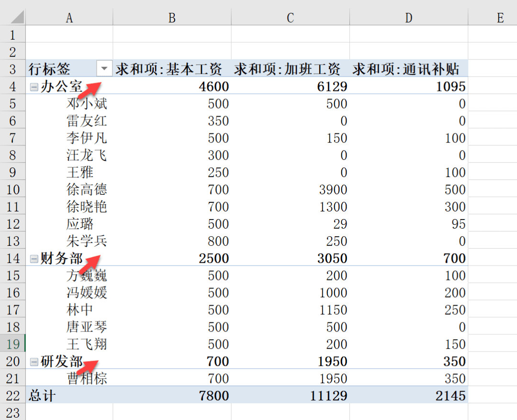The image size is (517, 420).
Task: Select 财务部 basic salary total 2500
Action: point(172,258)
